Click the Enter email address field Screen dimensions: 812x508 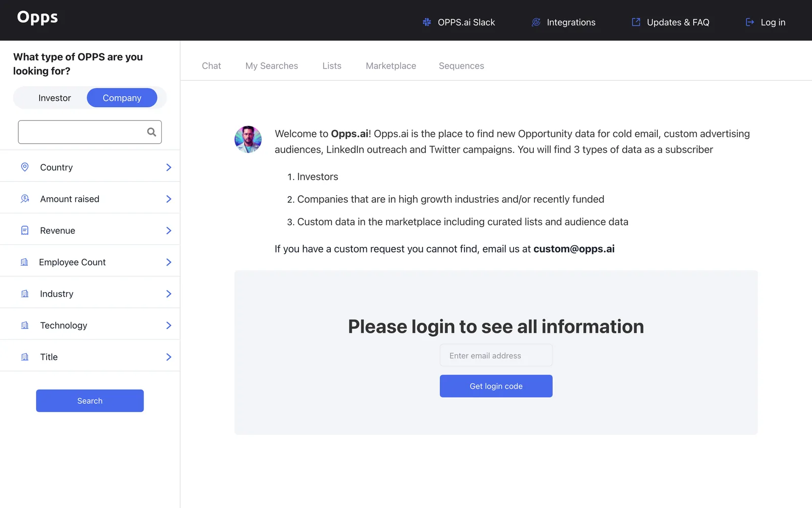click(x=496, y=356)
